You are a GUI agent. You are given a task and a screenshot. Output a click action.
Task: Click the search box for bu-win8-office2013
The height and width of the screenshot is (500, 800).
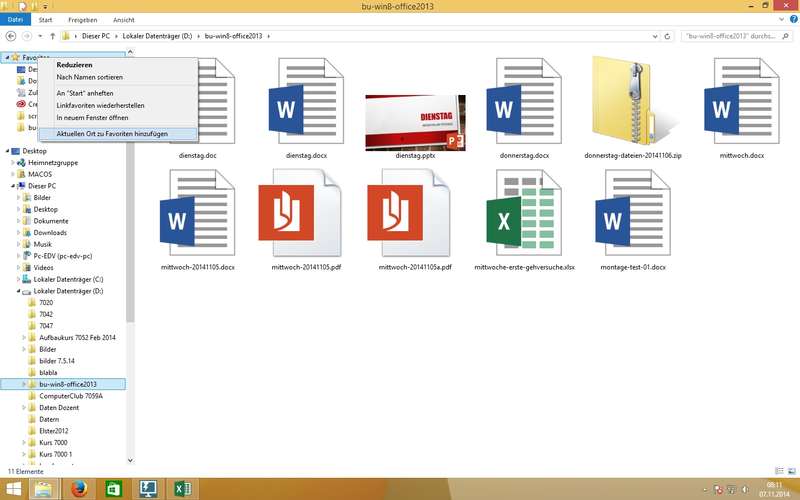coord(735,37)
